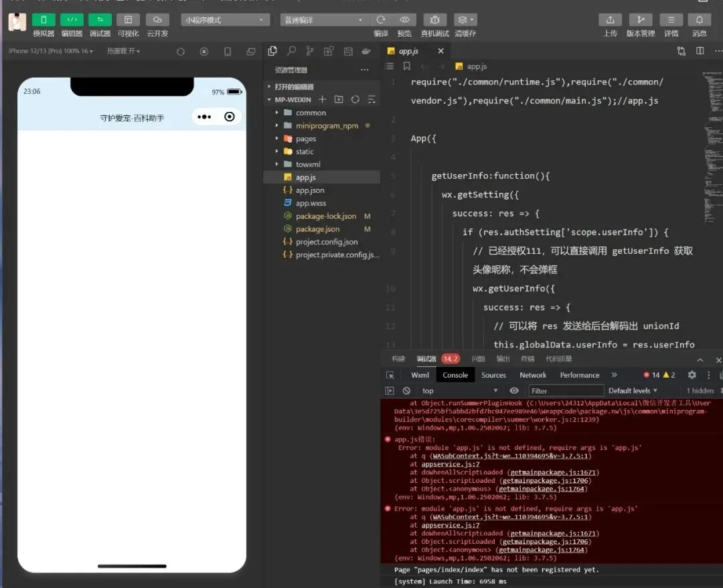The image size is (723, 588).
Task: Toggle the simulator panel button
Action: click(44, 20)
